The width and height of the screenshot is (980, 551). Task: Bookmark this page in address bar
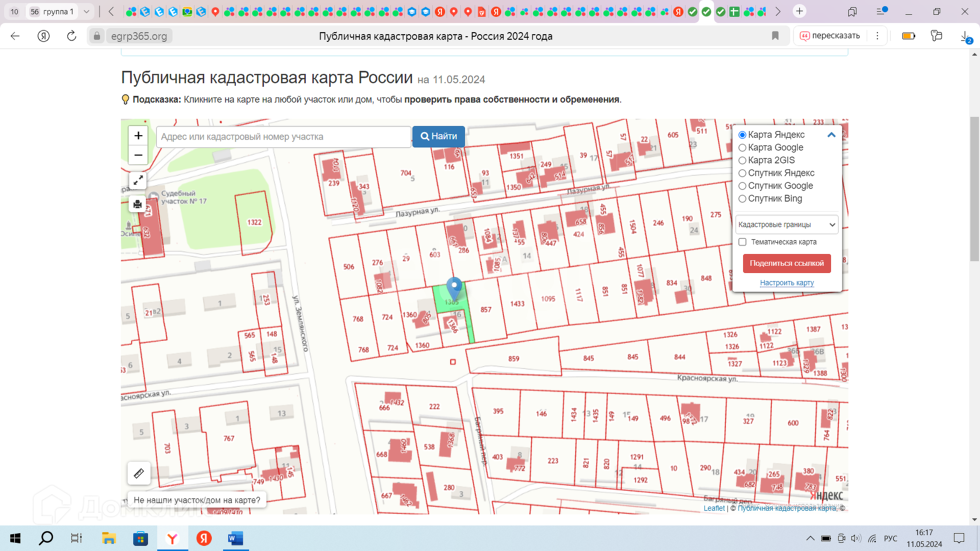click(775, 36)
